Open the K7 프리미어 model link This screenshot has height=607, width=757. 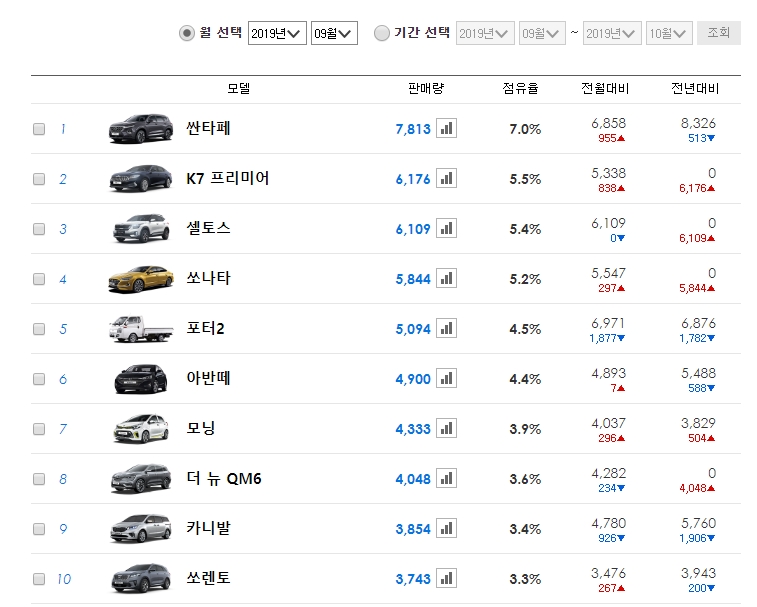[228, 179]
